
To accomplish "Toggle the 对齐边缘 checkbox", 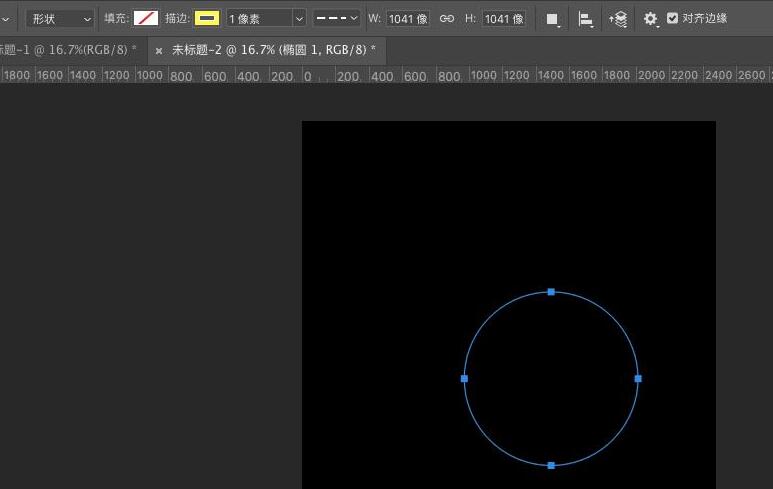I will coord(672,18).
